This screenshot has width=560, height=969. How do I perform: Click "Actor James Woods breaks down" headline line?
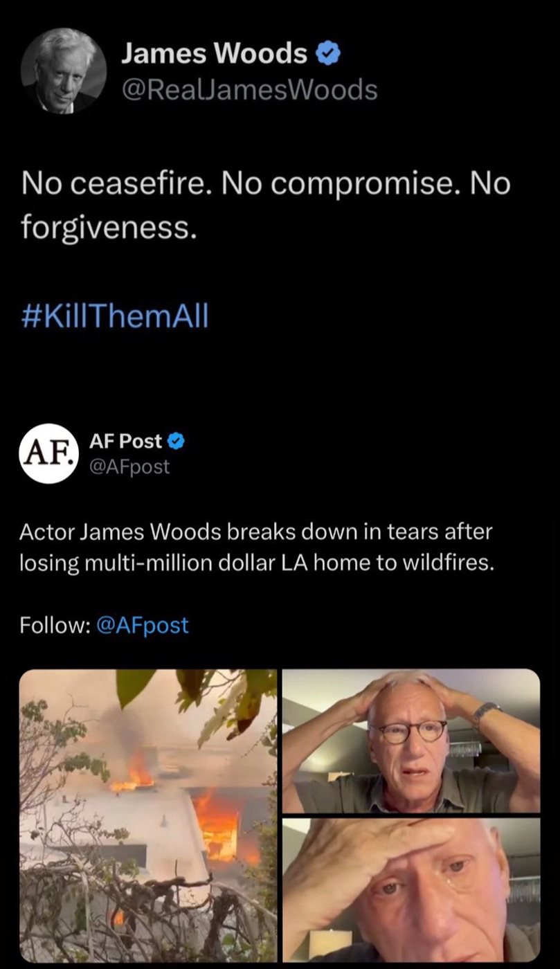(255, 532)
